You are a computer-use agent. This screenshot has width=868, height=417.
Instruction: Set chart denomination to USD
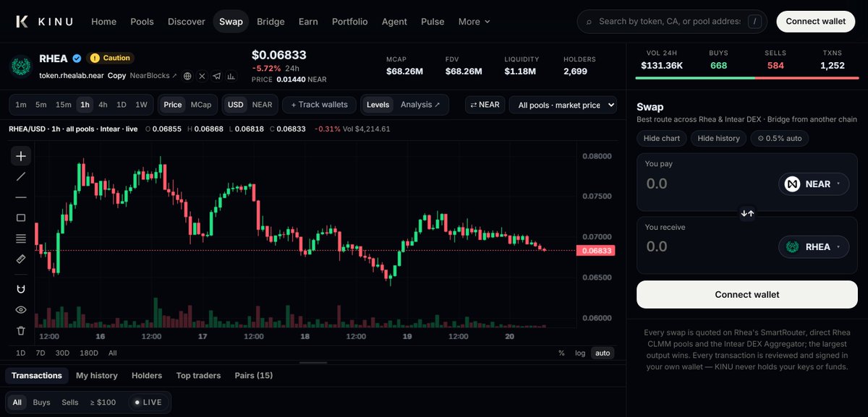236,105
